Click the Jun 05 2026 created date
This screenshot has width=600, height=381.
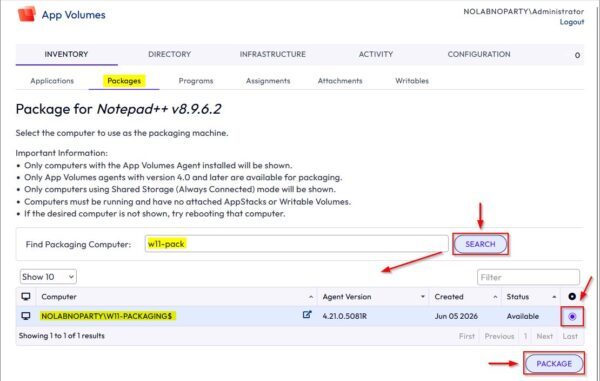click(x=456, y=316)
